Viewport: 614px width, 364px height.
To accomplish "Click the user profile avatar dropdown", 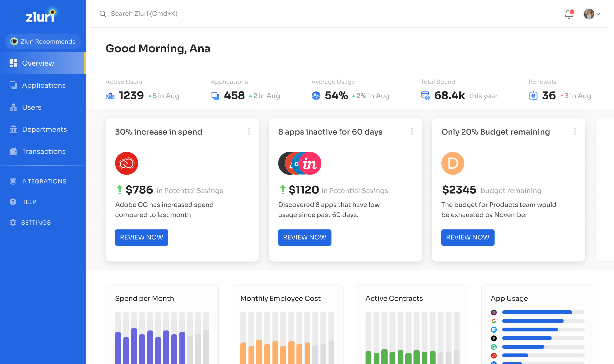I will point(591,14).
